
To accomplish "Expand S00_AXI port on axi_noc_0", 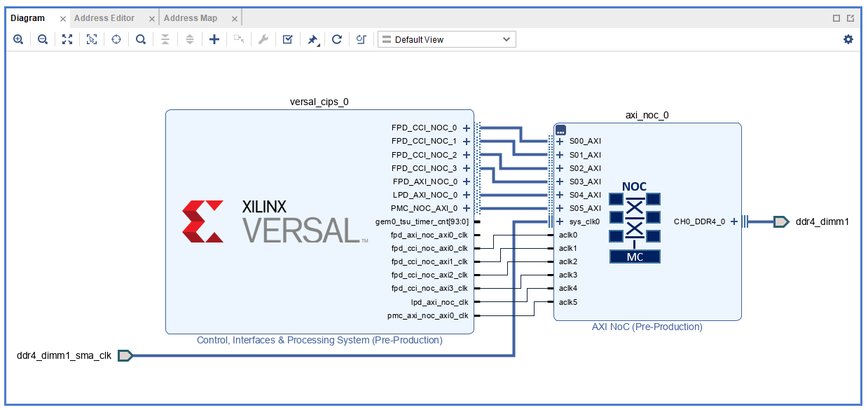I will point(560,141).
